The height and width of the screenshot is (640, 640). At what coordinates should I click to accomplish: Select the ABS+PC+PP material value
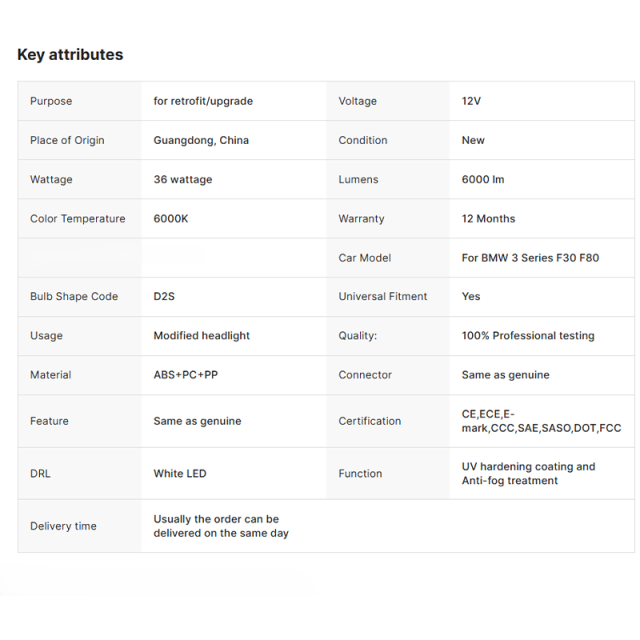click(x=186, y=375)
